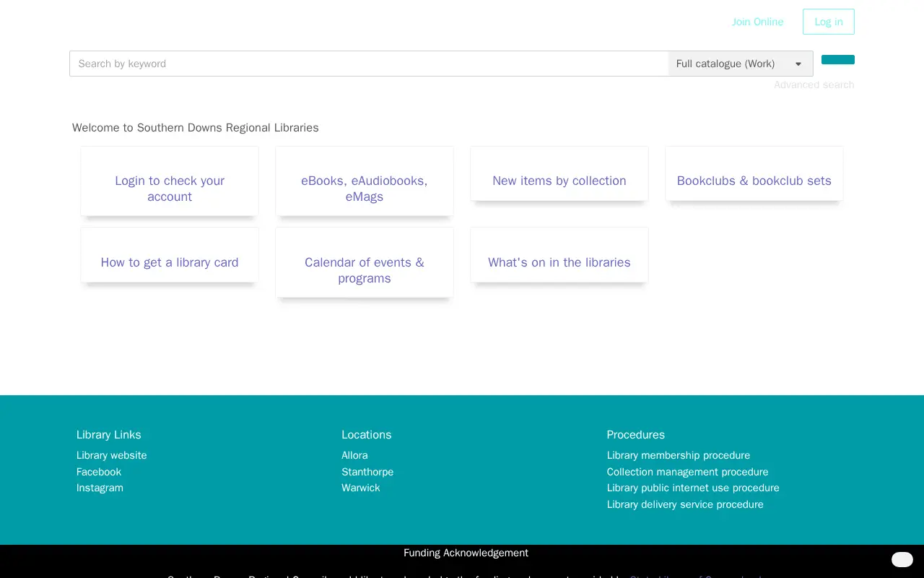Visit the Instagram footer link

point(100,488)
